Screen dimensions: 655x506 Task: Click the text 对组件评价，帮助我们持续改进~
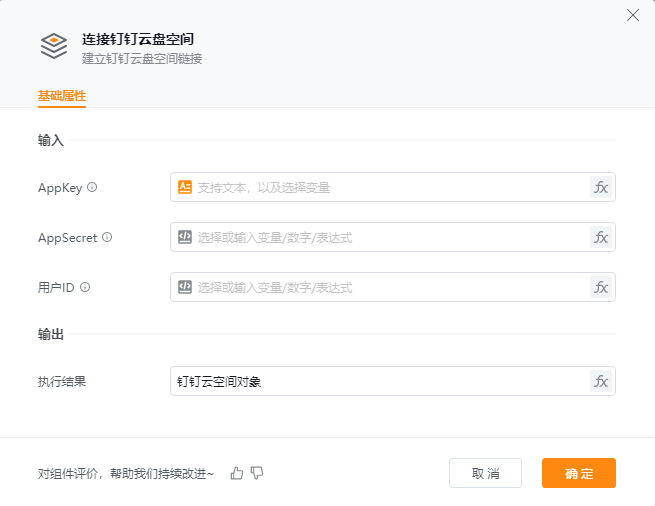coord(126,473)
